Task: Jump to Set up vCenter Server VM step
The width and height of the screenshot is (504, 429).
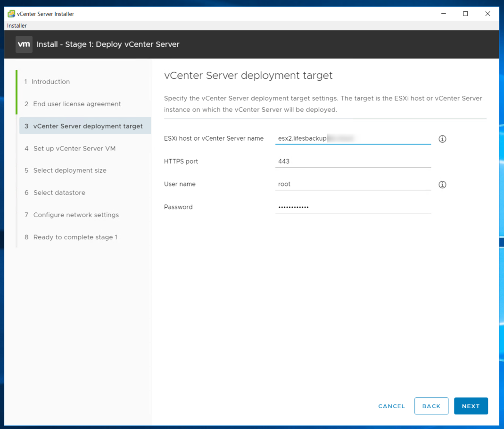Action: (74, 148)
